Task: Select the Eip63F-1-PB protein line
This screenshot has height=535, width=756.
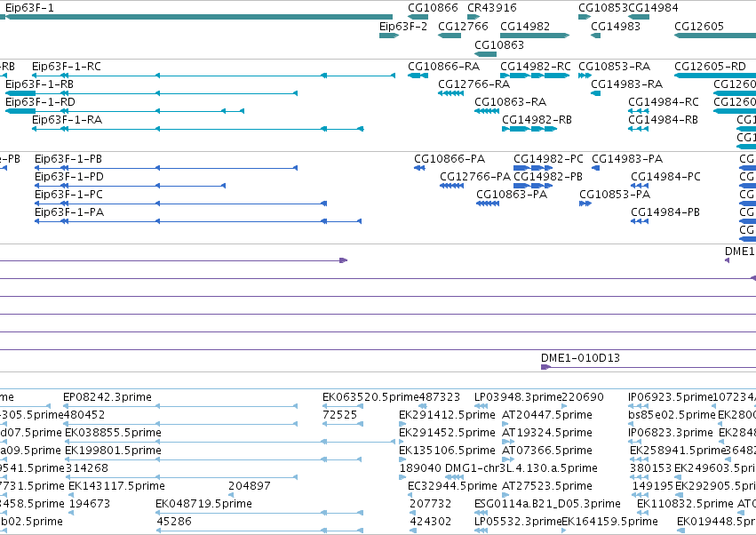Action: coord(166,168)
